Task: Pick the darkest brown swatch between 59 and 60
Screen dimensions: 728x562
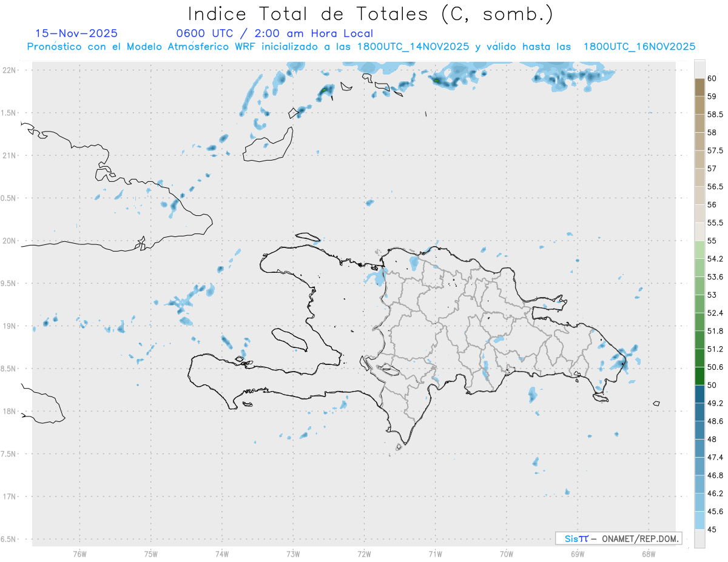Action: coord(699,87)
